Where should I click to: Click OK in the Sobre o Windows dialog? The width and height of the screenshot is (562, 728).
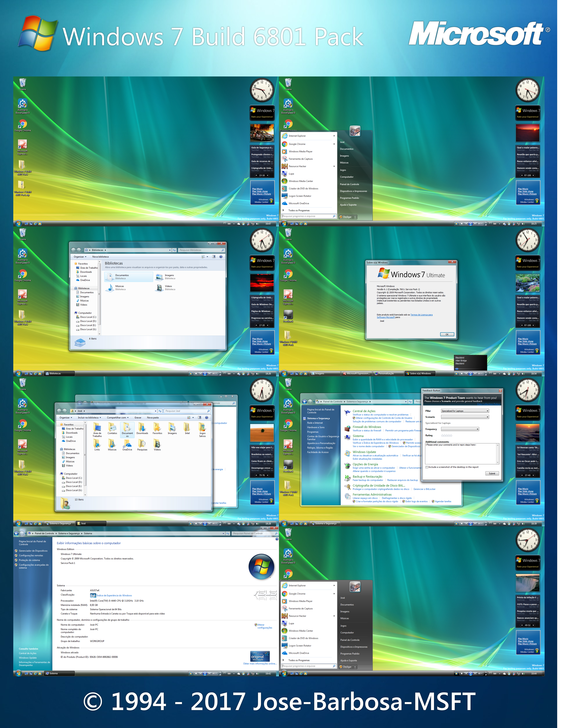pyautogui.click(x=447, y=334)
